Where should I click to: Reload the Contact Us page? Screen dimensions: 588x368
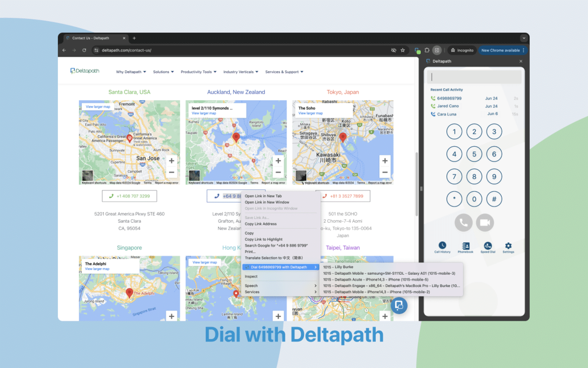coord(84,50)
